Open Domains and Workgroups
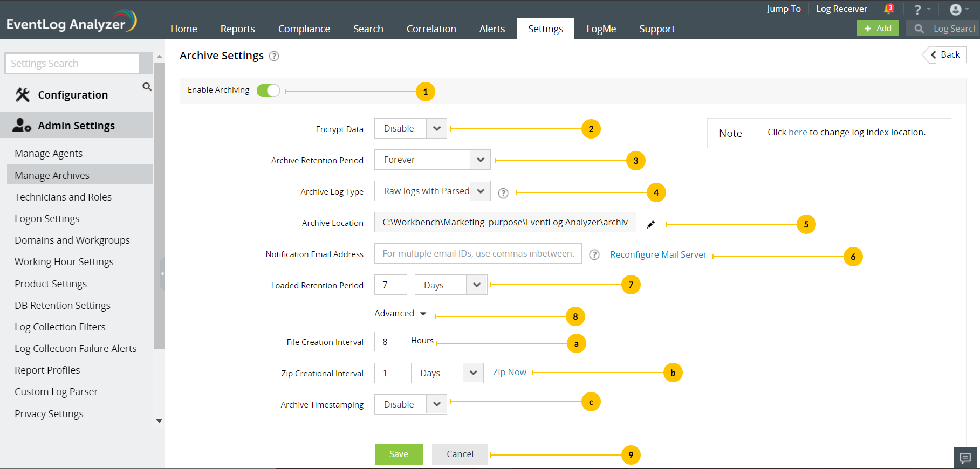980x469 pixels. click(x=72, y=240)
